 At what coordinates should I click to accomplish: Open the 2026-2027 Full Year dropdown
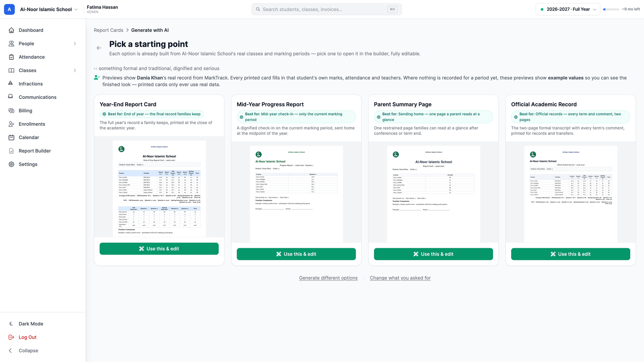click(x=568, y=9)
